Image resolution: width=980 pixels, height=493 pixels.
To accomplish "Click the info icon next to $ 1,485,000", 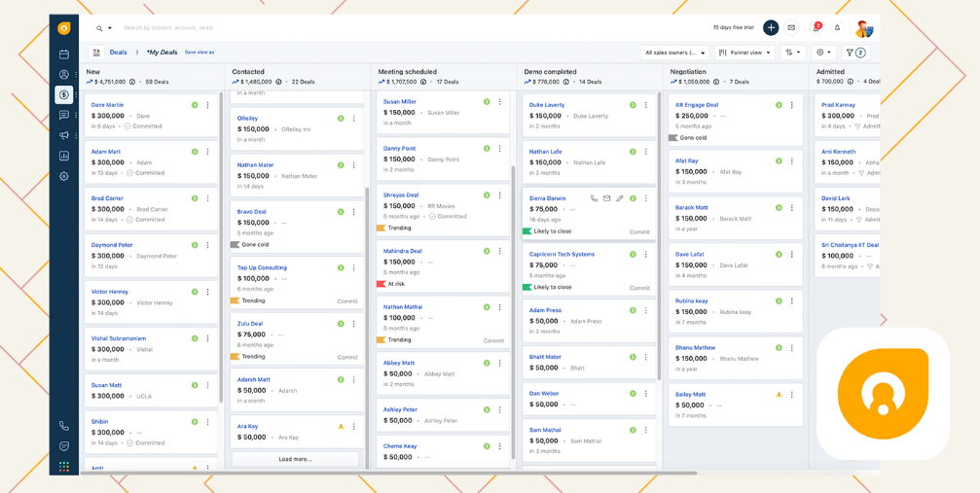I will click(x=278, y=82).
